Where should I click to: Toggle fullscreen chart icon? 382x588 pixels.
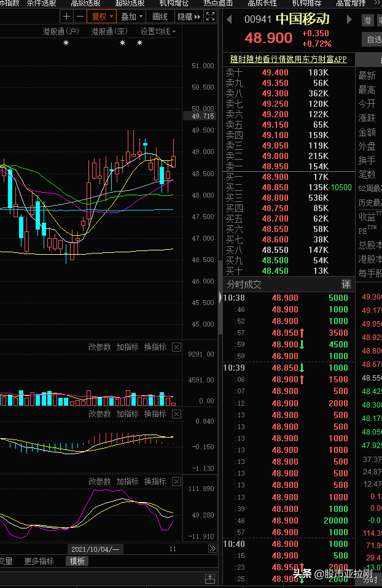coord(211,17)
